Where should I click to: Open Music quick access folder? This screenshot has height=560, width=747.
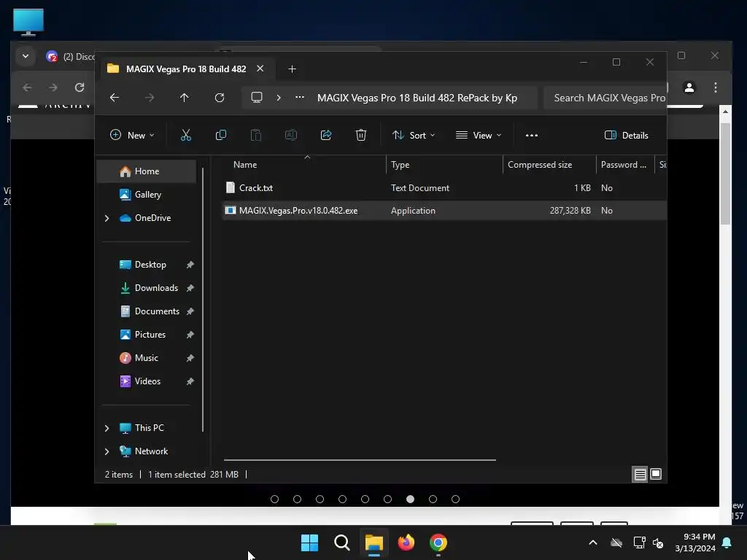click(147, 358)
